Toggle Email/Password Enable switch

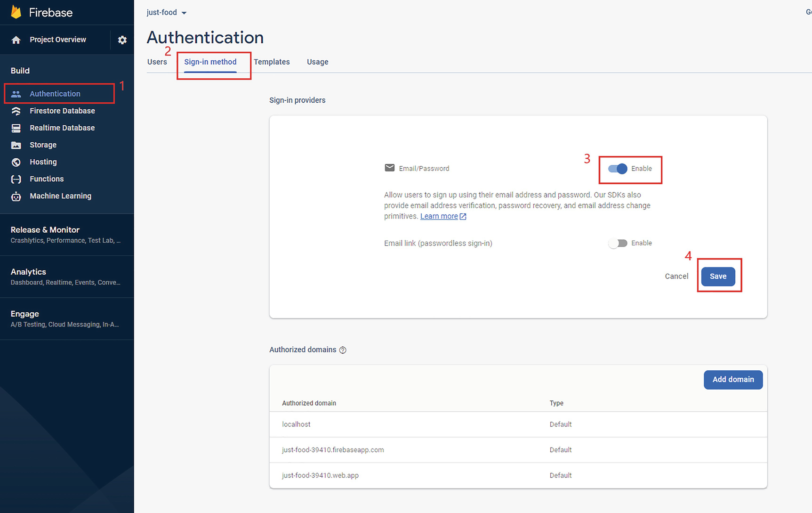tap(618, 169)
